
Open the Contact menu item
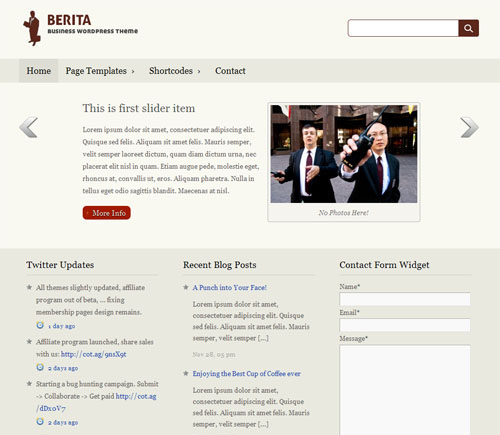coord(230,71)
